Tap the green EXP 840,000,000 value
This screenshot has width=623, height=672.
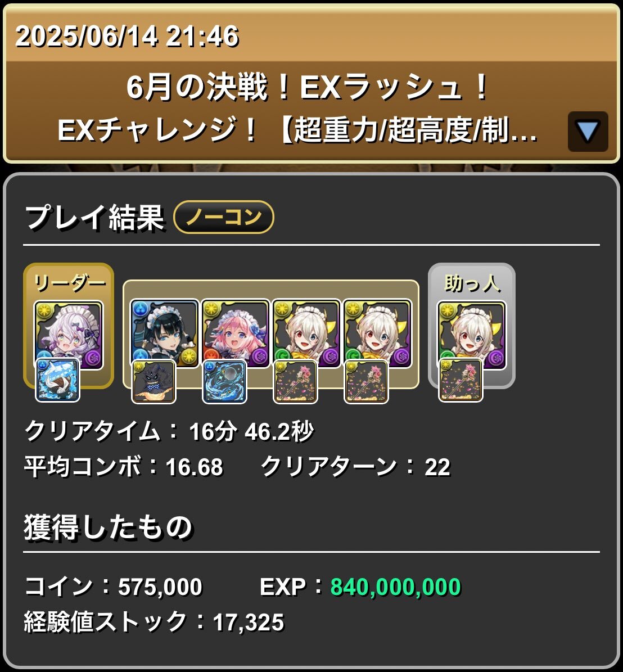395,587
